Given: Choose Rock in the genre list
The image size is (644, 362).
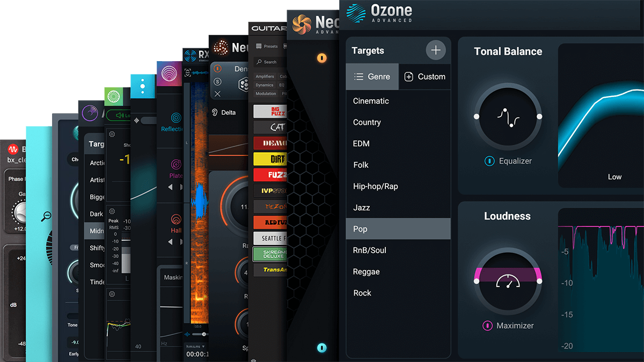Looking at the screenshot, I should click(398, 293).
